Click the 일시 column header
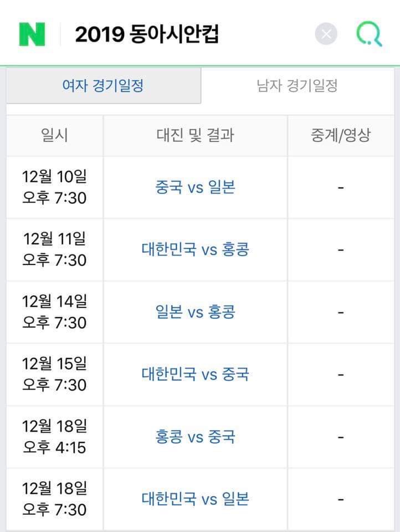This screenshot has height=532, width=400. click(55, 135)
